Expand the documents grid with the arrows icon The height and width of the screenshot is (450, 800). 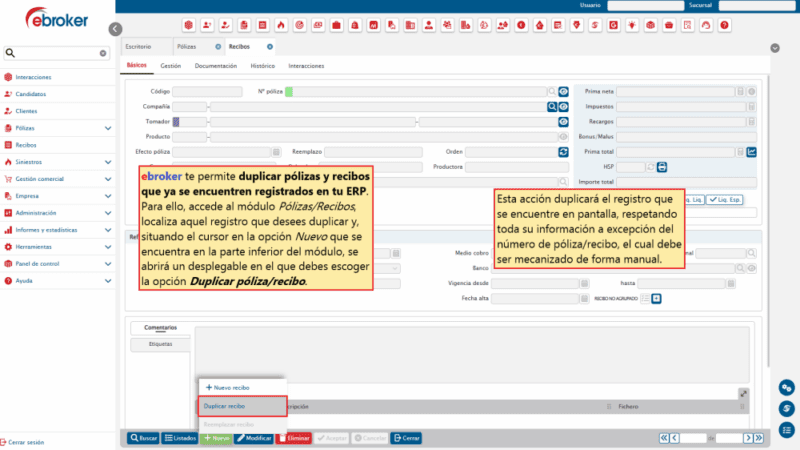[x=743, y=393]
